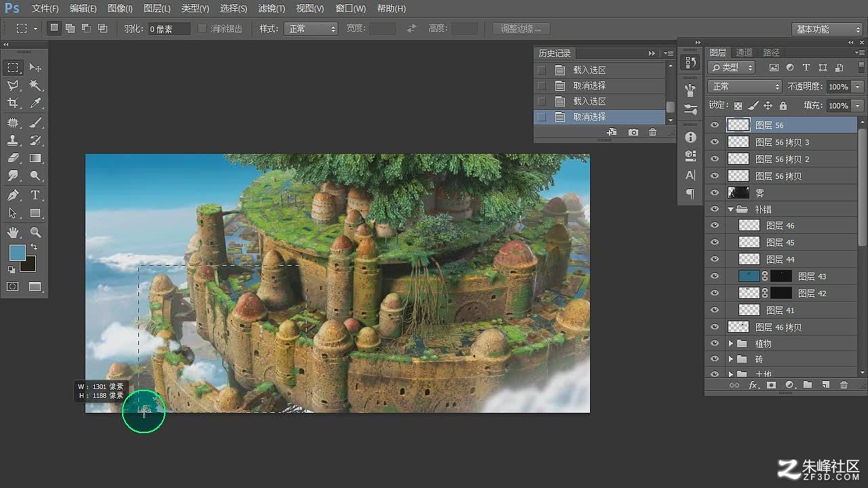Select the Crop tool
Image resolution: width=868 pixels, height=488 pixels.
point(13,103)
